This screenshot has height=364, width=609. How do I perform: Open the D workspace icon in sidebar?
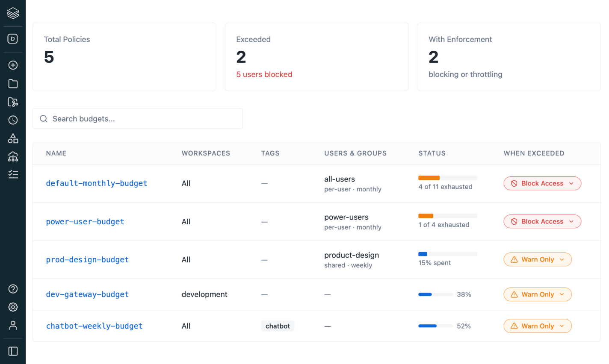pyautogui.click(x=13, y=39)
